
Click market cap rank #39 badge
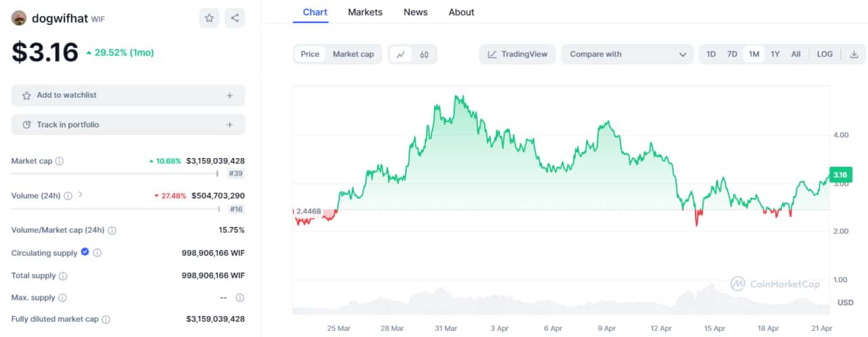tap(236, 174)
